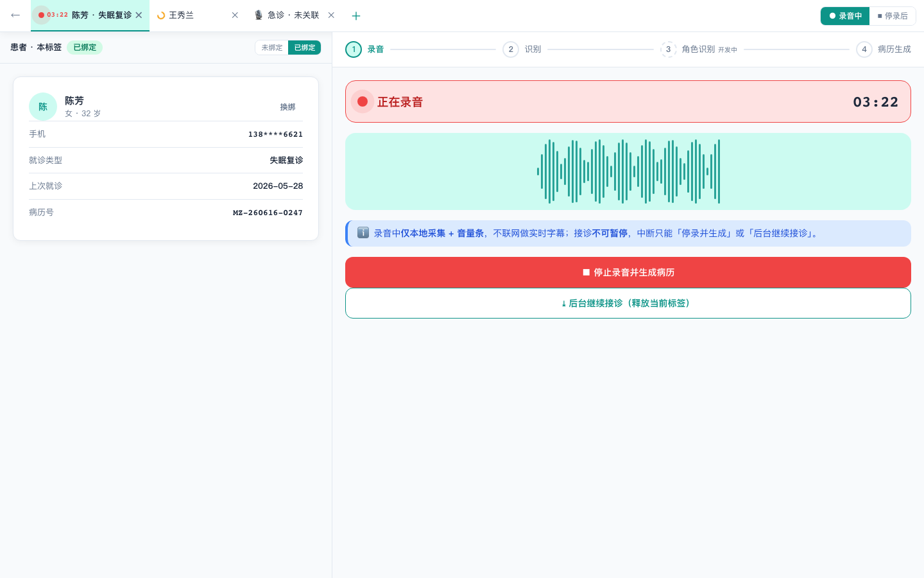The image size is (924, 578).
Task: Click the loading spinner on the 王秀兰 tab
Action: pos(161,15)
